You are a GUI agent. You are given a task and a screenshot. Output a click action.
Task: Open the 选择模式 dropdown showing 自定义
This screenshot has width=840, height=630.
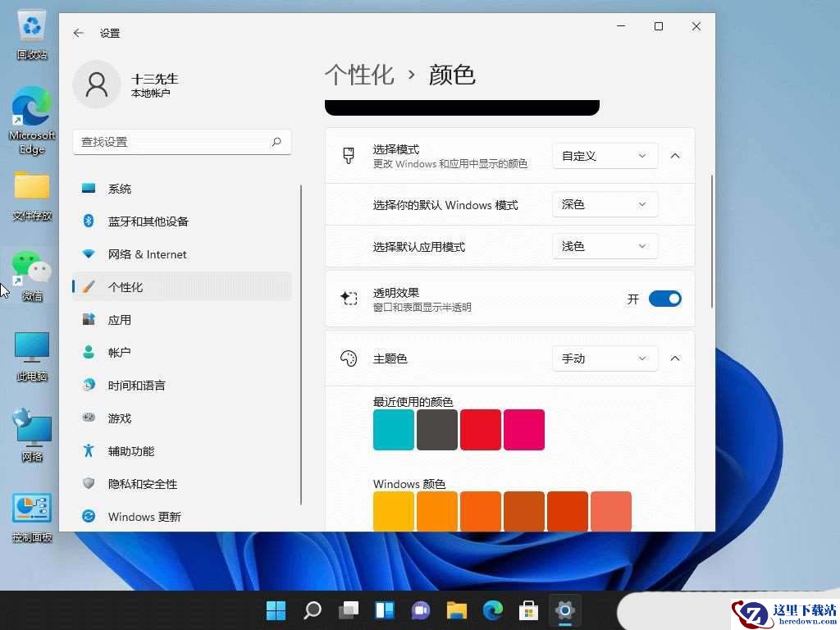[605, 156]
